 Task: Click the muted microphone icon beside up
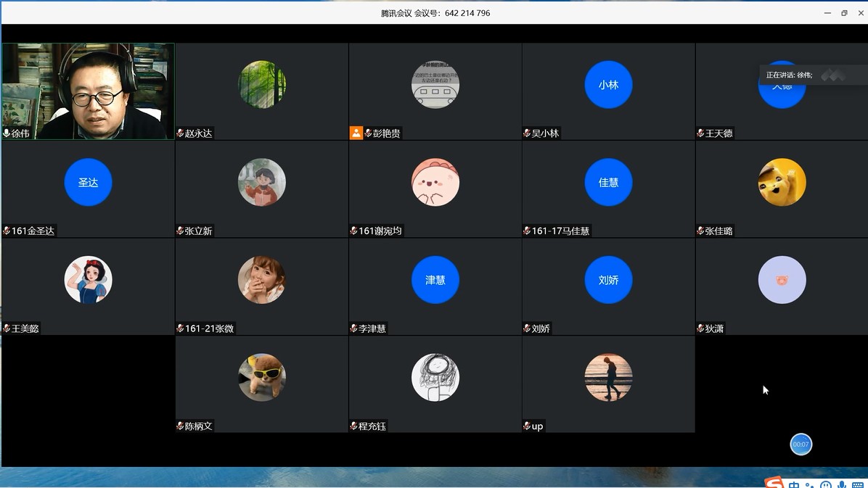[x=527, y=426]
